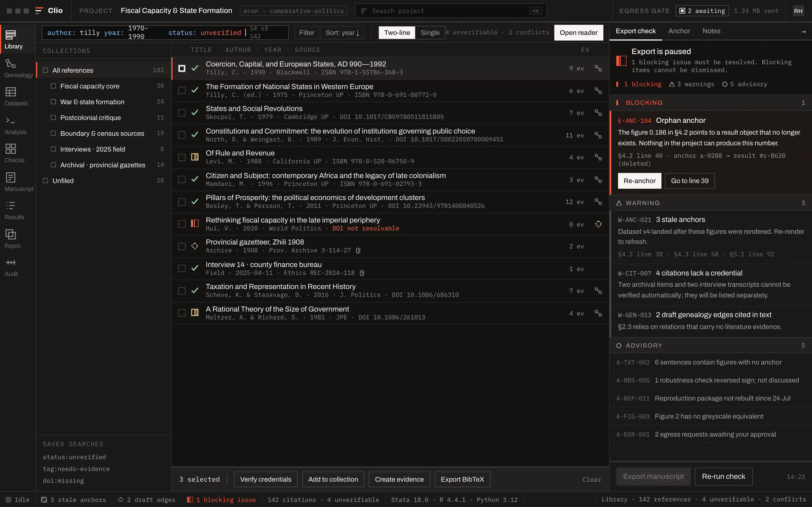Open the Genealogy sidebar section
812x507 pixels.
tap(18, 68)
